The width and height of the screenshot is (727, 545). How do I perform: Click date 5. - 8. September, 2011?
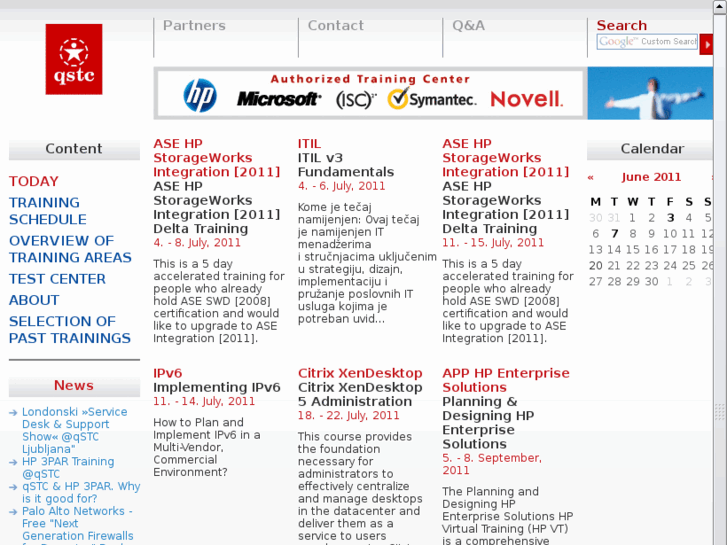492,464
